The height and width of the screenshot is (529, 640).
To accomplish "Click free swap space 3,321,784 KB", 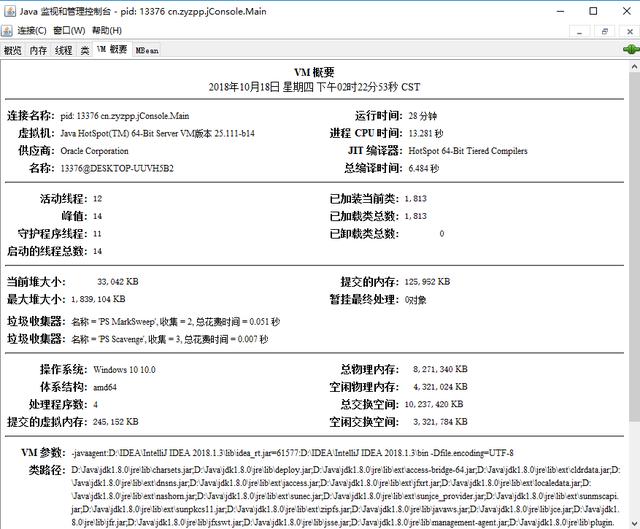I will [x=440, y=422].
